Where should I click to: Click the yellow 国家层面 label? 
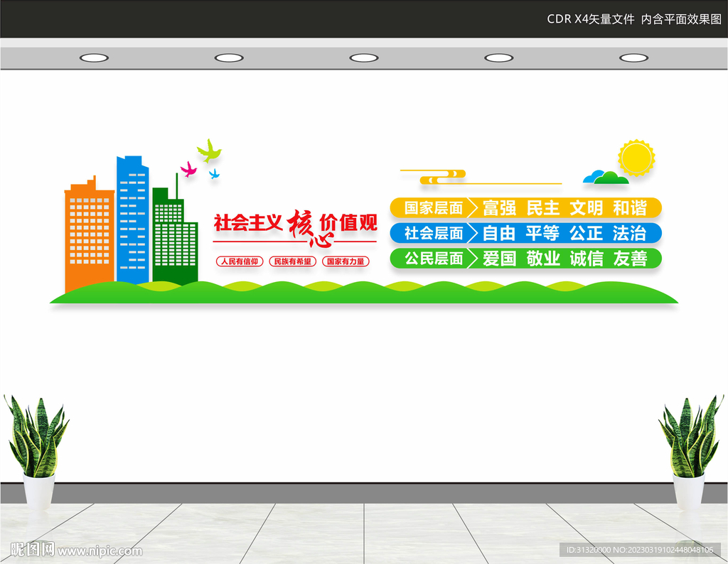click(434, 208)
